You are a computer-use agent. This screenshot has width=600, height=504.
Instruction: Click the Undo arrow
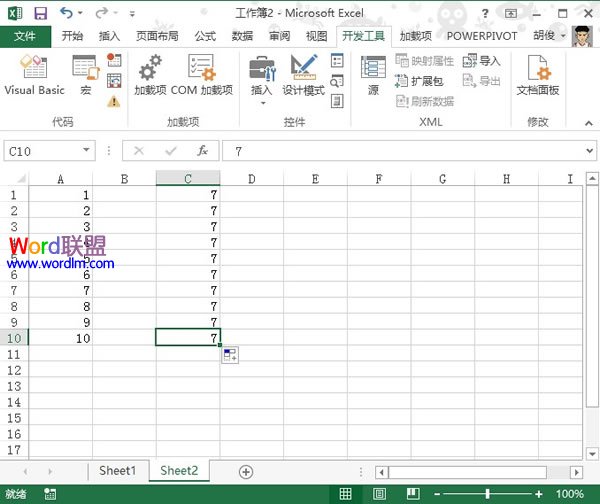point(67,13)
